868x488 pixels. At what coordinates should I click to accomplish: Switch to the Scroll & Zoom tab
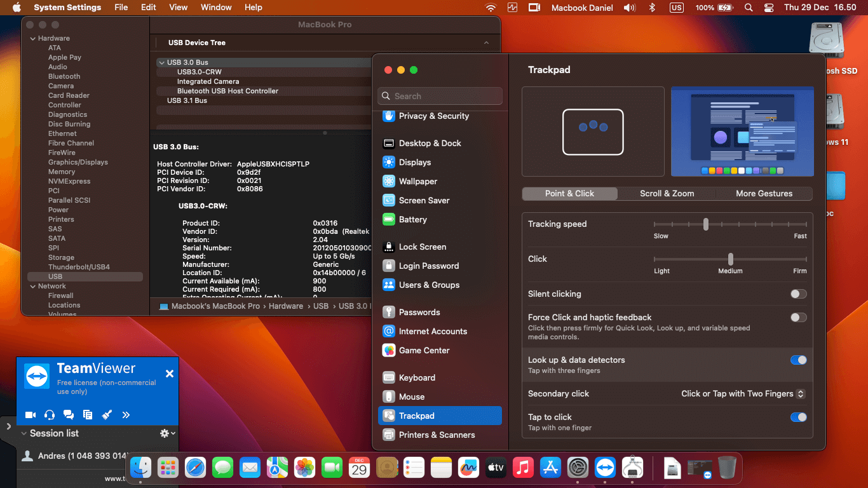point(666,193)
